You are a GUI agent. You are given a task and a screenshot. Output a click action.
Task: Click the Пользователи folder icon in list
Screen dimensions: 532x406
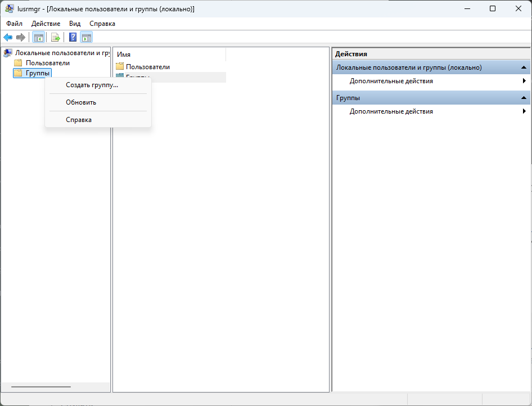[120, 66]
